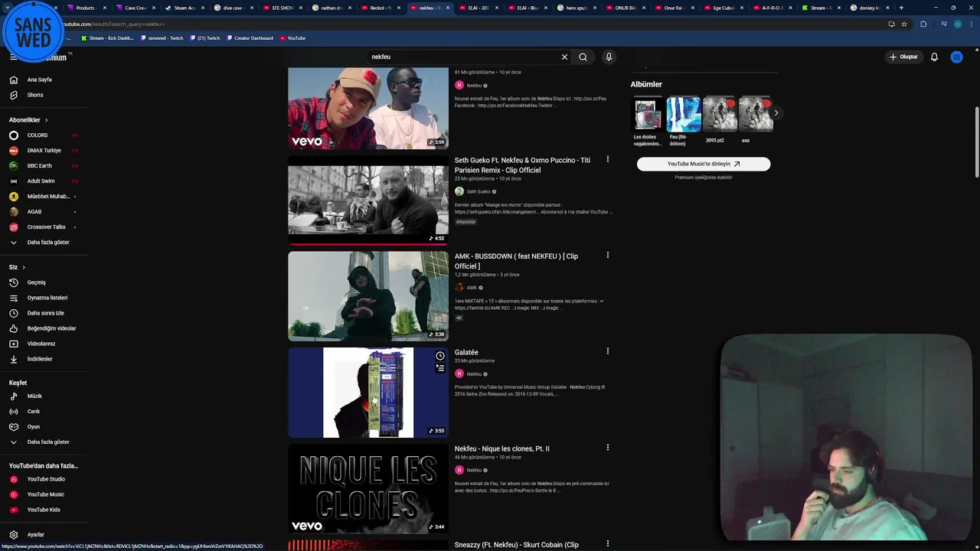Open AMK channel link

tap(472, 288)
